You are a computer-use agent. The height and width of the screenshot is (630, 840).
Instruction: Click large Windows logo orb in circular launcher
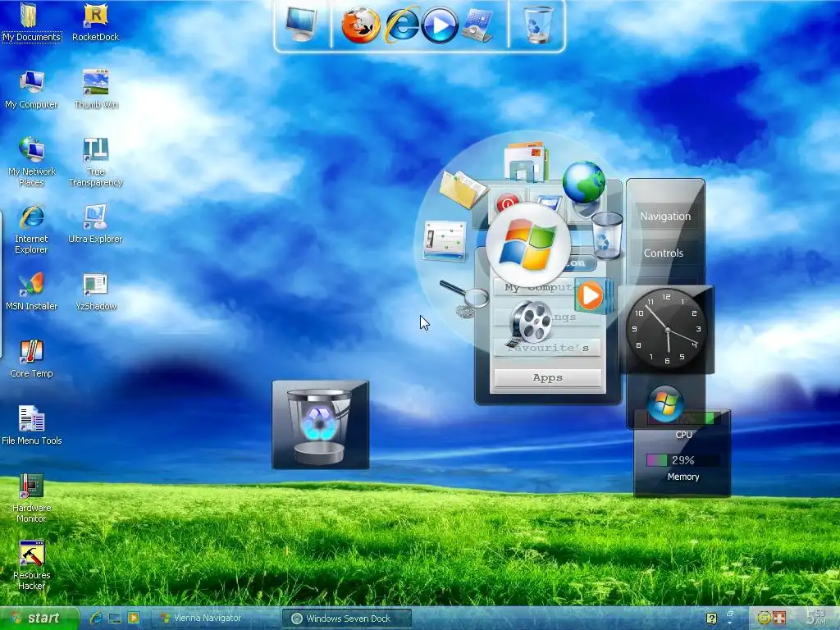tap(528, 244)
